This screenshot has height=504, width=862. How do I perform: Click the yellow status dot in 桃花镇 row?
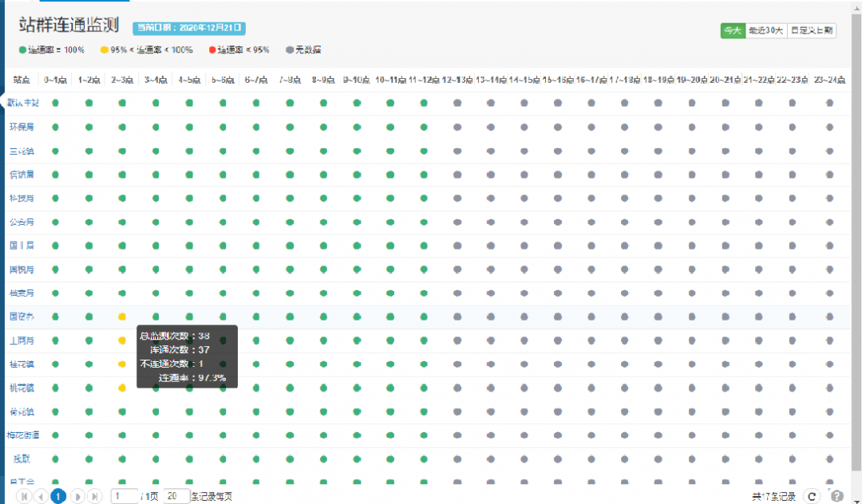122,388
